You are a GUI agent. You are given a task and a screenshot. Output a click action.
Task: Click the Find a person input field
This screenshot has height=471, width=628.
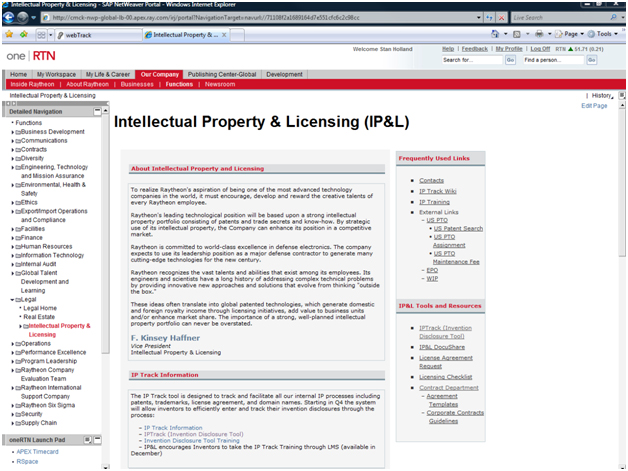(x=554, y=60)
